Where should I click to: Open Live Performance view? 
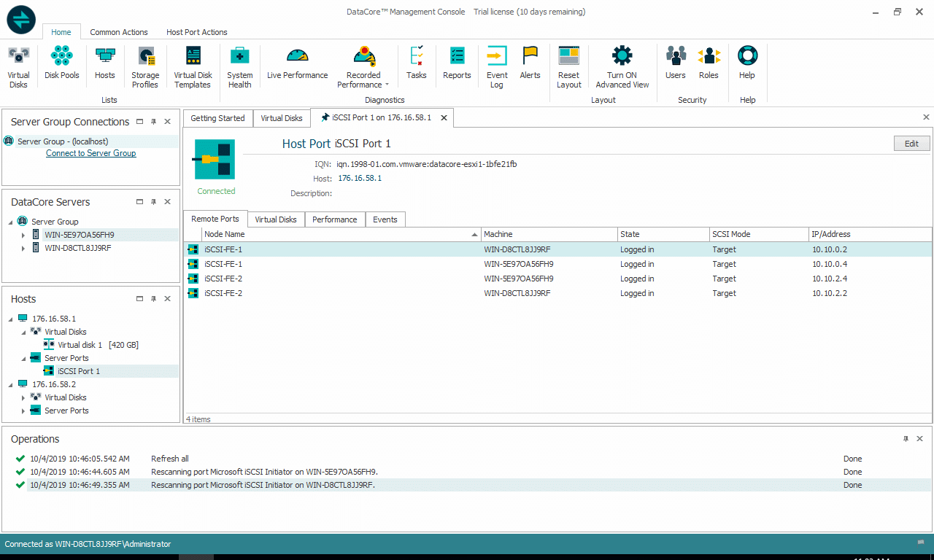(x=297, y=63)
